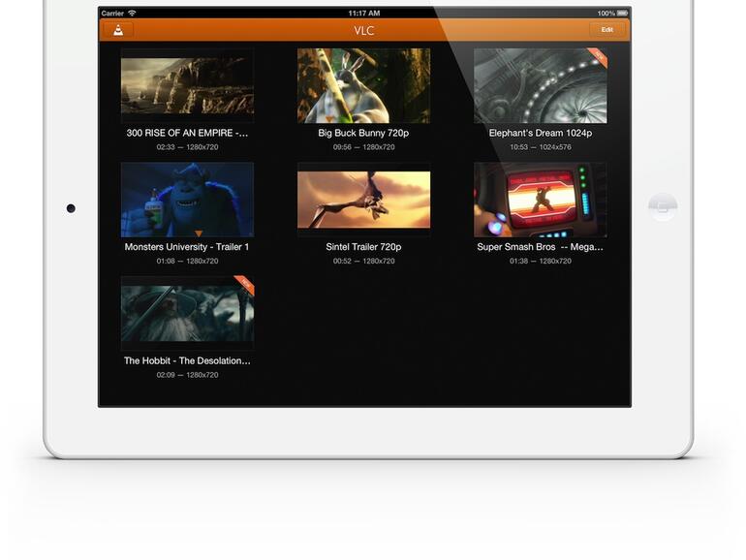The height and width of the screenshot is (560, 746).
Task: Select the 'Super Smash Bros -- Mega...' title
Action: pyautogui.click(x=540, y=247)
